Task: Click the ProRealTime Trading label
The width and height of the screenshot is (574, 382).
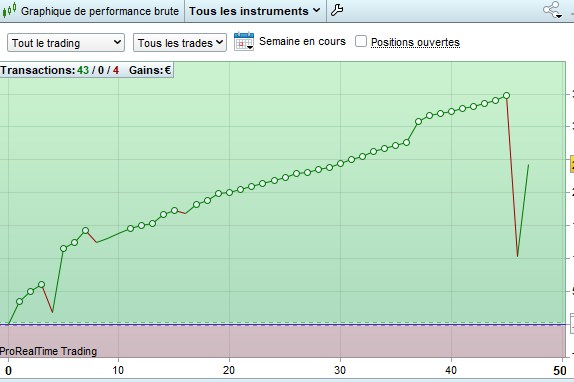Action: click(x=48, y=351)
